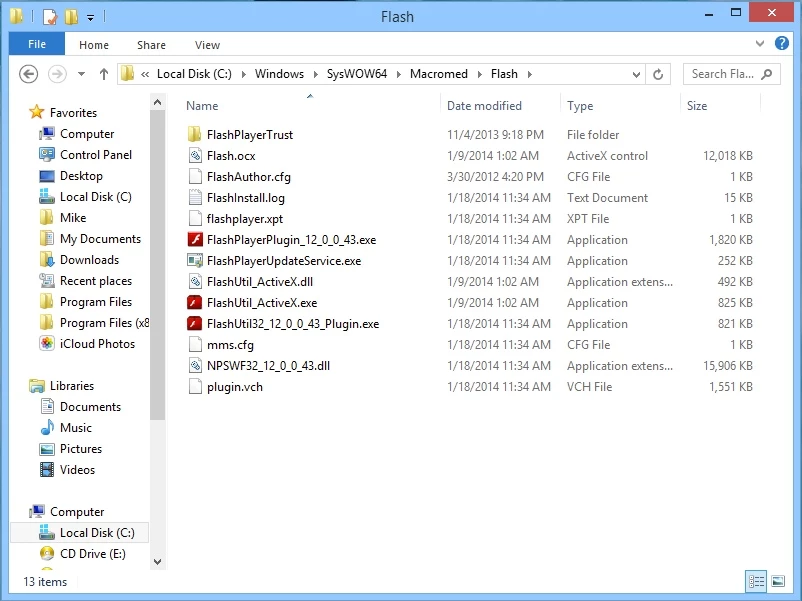Open iCloud Photos in Favorites
Screen dimensions: 802x601
pos(97,344)
